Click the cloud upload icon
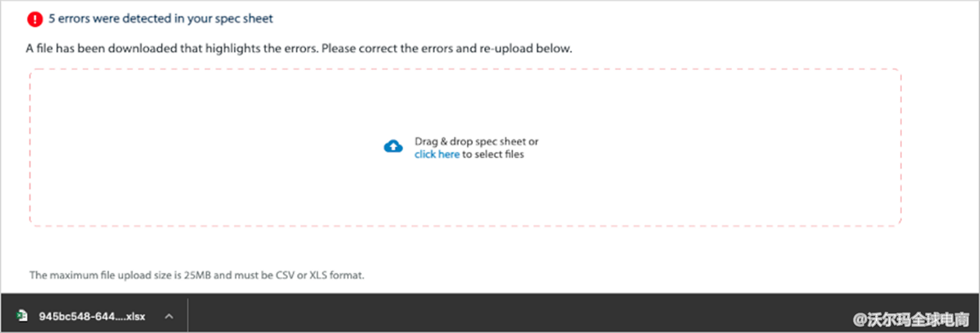 tap(393, 147)
